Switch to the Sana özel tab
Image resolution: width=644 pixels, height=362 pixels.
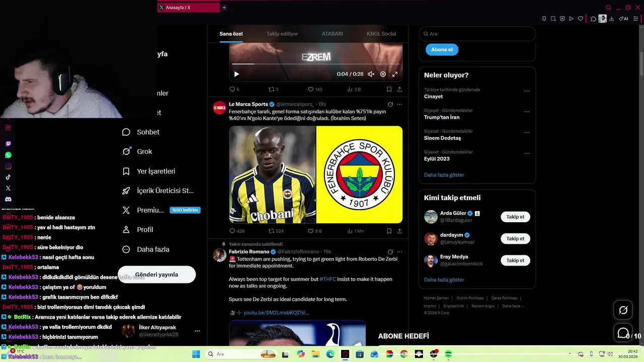pos(231,34)
